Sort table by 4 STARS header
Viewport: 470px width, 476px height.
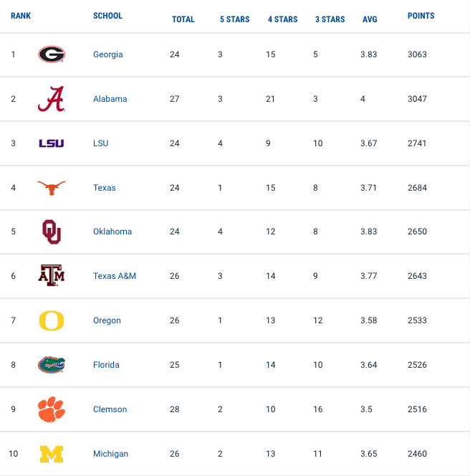pos(282,19)
